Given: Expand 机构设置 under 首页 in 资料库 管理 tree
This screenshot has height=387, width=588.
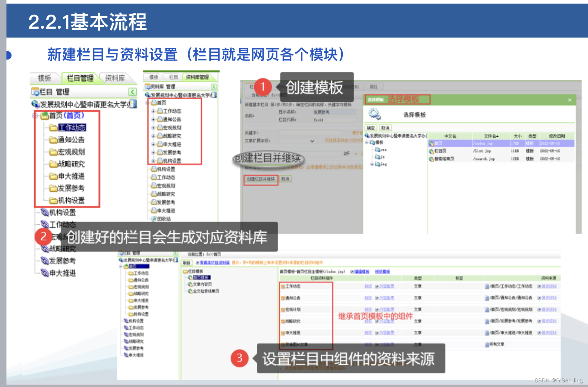Looking at the screenshot, I should click(153, 161).
